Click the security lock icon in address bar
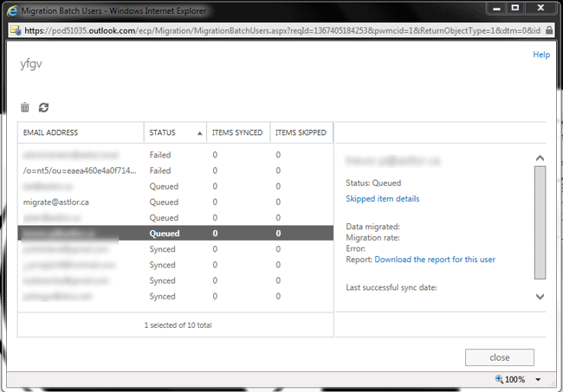Viewport: 563px width, 392px height. click(549, 30)
